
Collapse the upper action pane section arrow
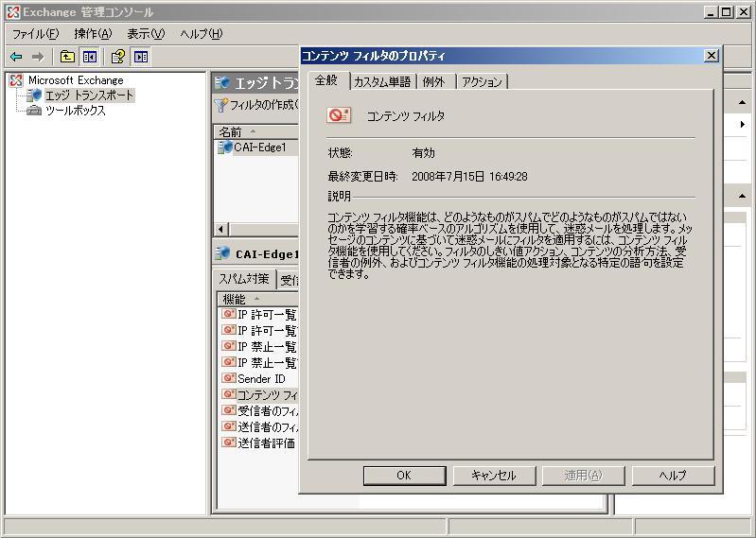[x=742, y=103]
